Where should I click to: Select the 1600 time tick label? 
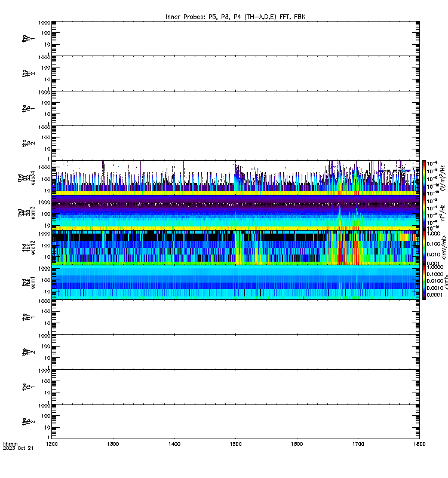[x=297, y=444]
